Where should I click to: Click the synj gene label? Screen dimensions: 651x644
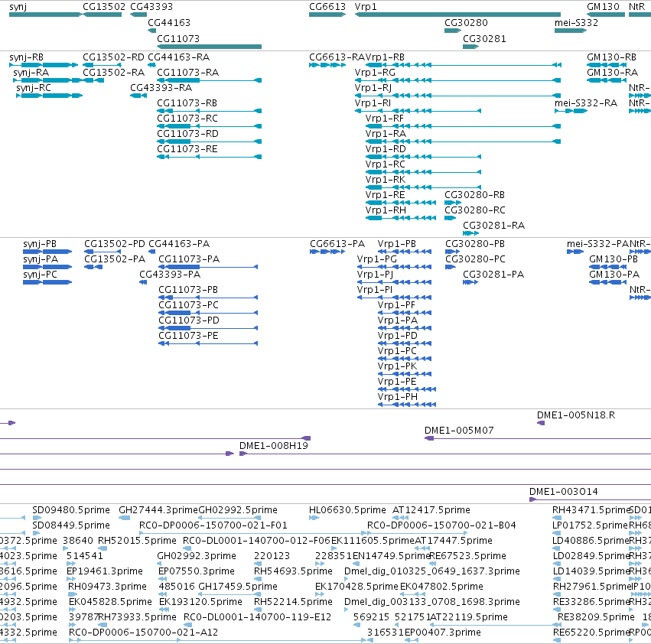pos(18,7)
